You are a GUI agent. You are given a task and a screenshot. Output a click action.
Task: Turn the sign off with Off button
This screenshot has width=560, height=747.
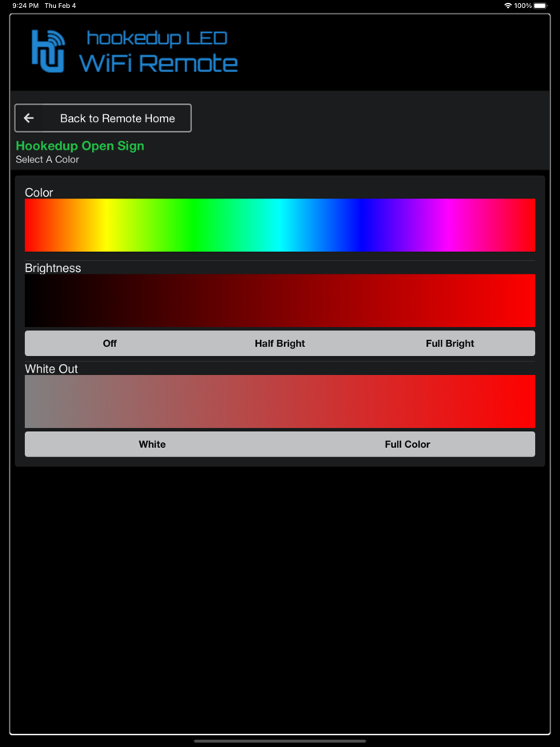tap(110, 343)
